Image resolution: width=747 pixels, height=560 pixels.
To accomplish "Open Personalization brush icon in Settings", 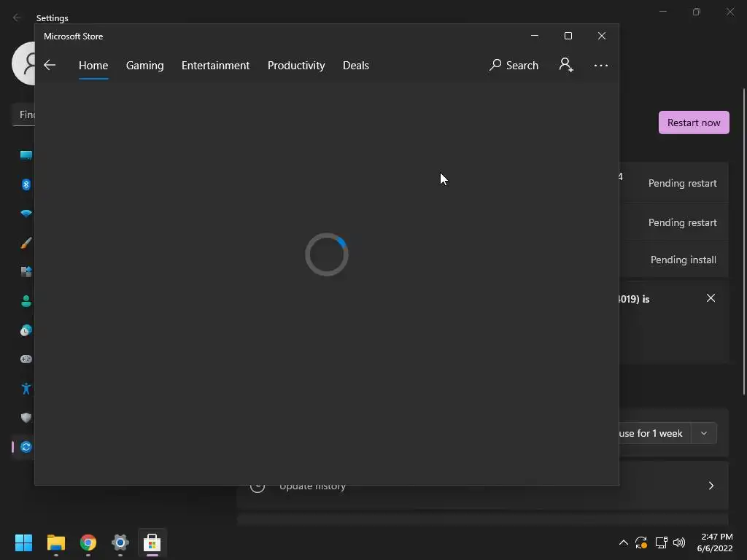I will point(26,243).
